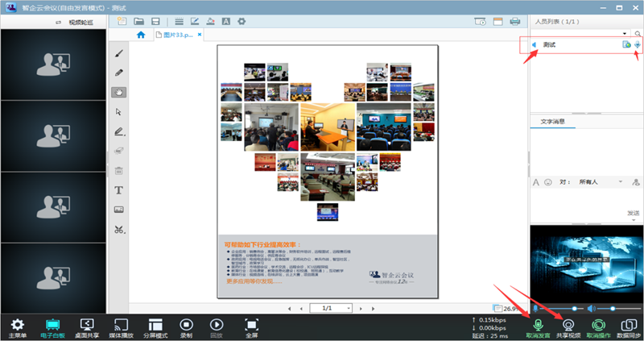This screenshot has height=341, width=644.
Task: Click the local video preview thumbnail
Action: (x=587, y=264)
